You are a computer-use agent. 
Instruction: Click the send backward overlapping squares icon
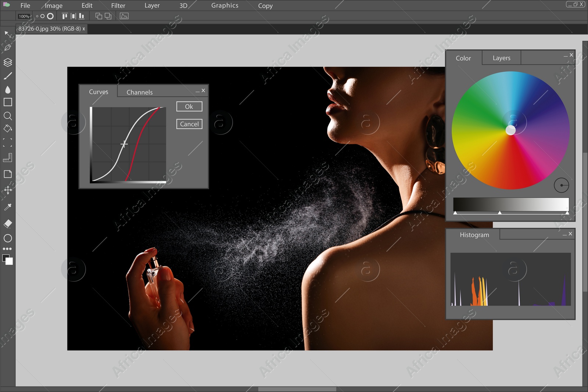pos(108,16)
